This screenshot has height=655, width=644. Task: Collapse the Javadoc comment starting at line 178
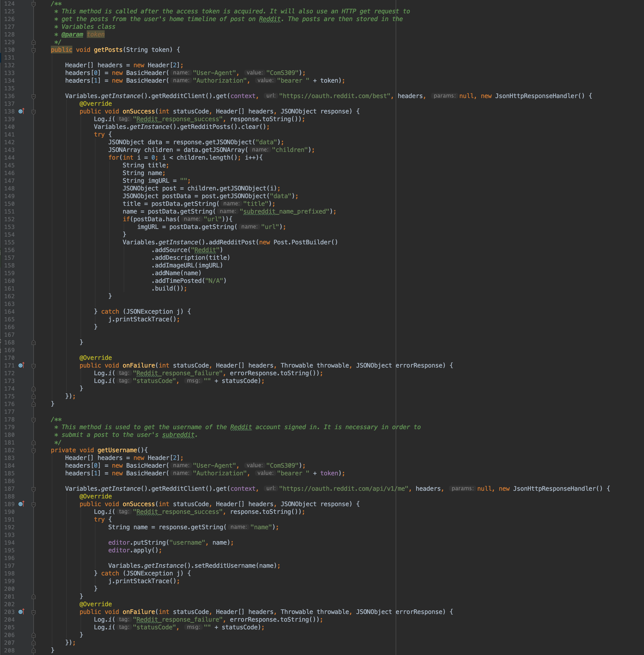(x=34, y=420)
